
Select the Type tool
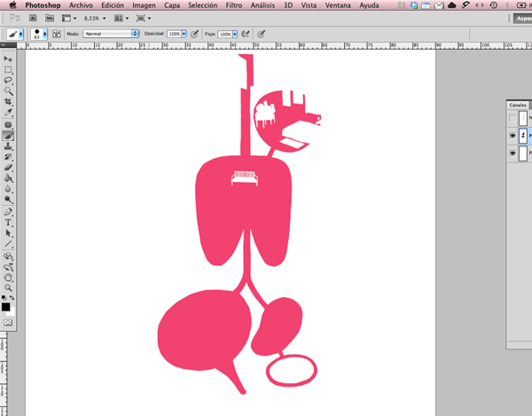[x=9, y=223]
